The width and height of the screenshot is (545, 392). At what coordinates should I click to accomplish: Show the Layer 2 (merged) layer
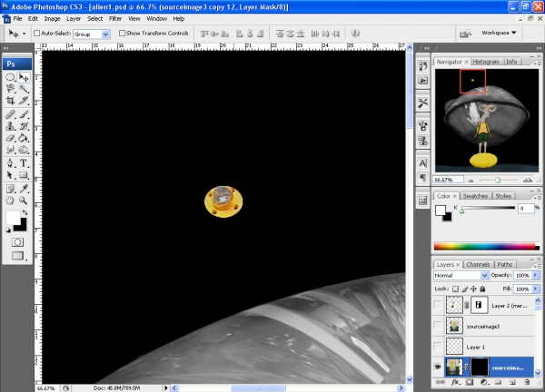438,305
